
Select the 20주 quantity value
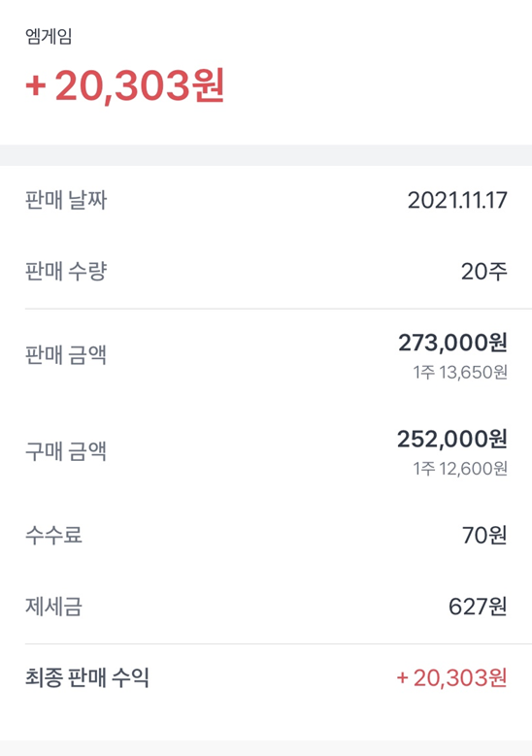tap(483, 272)
